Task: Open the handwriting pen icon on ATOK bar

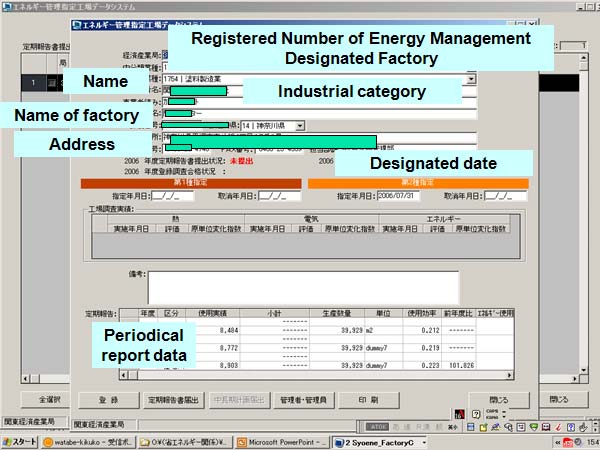Action: (x=495, y=427)
